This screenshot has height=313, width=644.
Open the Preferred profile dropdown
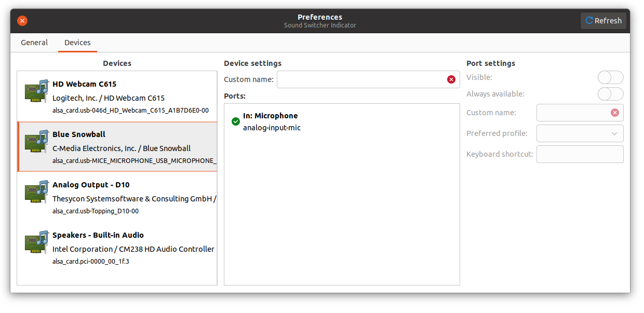pyautogui.click(x=580, y=133)
